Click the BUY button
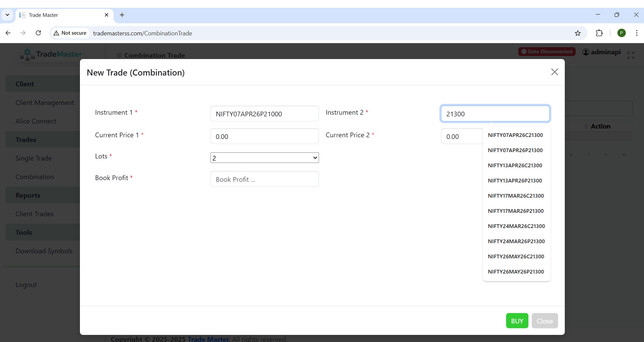This screenshot has height=342, width=644. 517,321
